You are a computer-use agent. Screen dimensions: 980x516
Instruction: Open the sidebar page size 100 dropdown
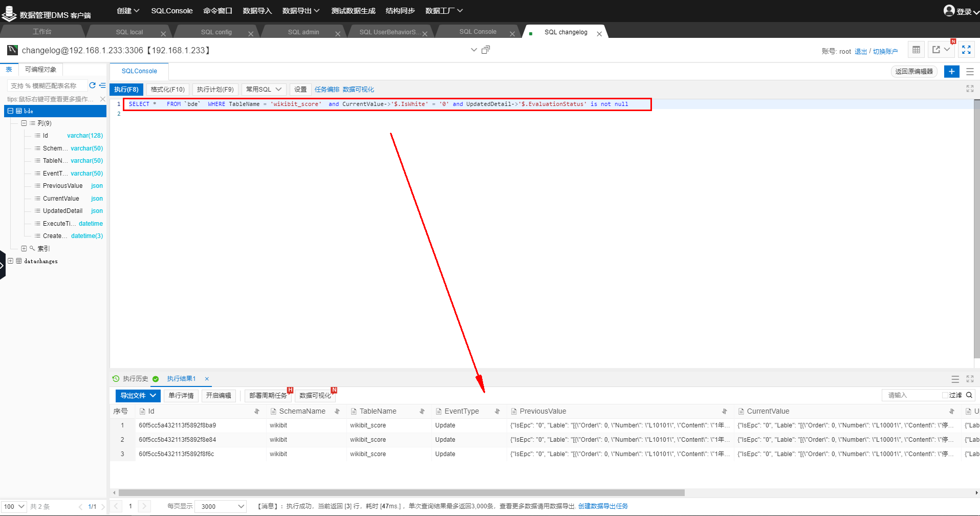coord(14,506)
